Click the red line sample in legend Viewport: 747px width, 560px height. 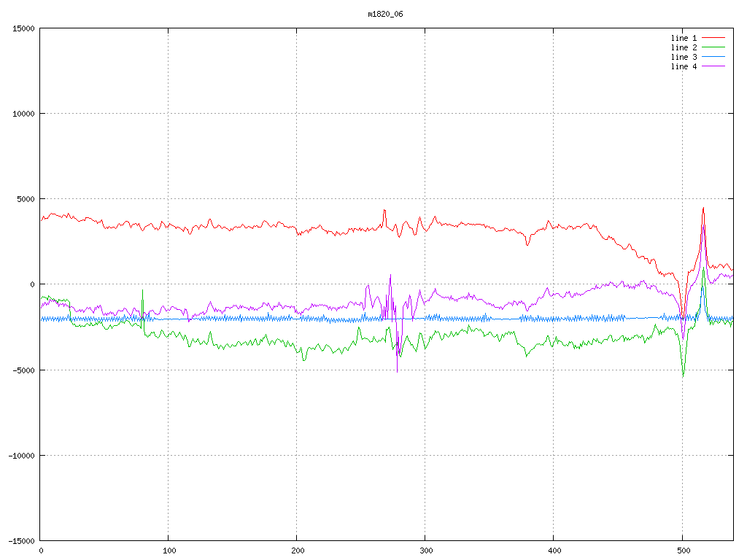[713, 38]
